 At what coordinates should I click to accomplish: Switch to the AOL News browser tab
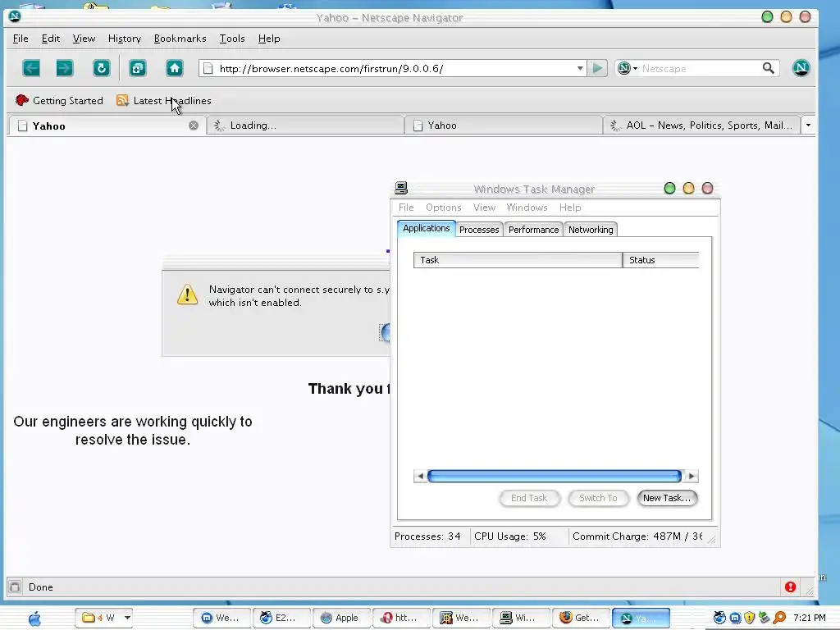[x=701, y=126]
